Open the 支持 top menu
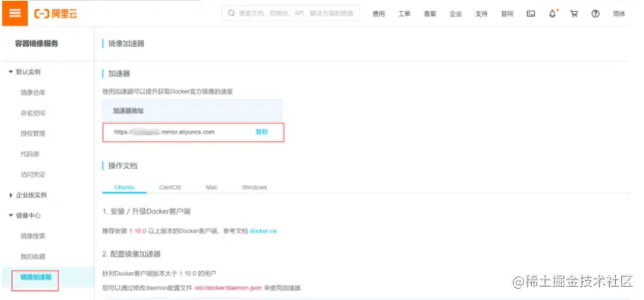The height and width of the screenshot is (300, 644). coord(481,14)
